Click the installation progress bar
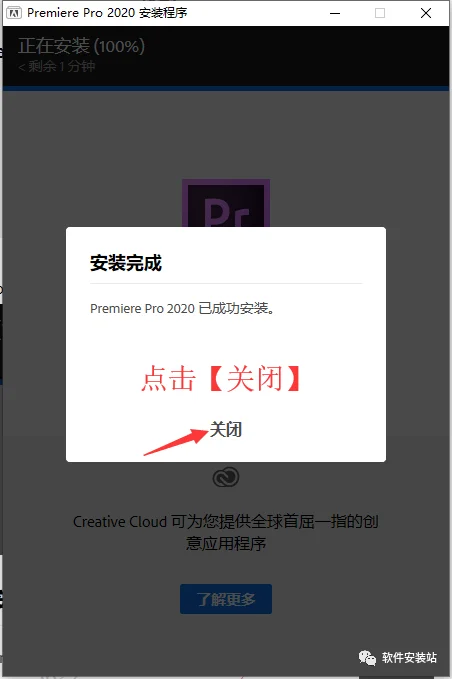 pos(226,88)
